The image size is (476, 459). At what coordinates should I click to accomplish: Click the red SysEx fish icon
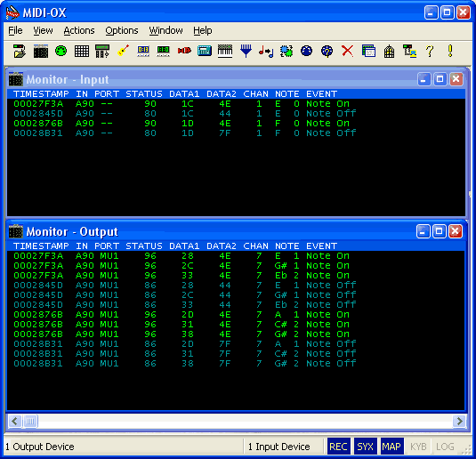184,51
